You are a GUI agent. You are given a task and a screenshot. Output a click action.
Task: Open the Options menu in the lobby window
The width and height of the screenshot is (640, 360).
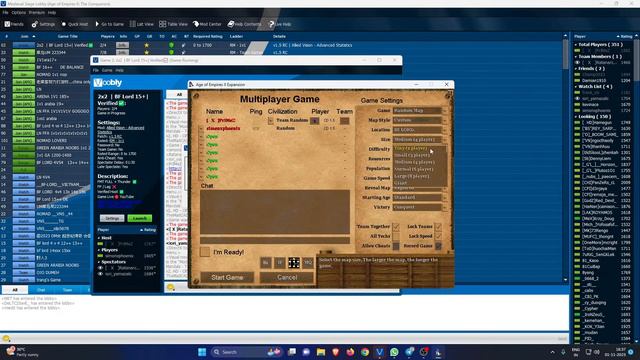pos(18,13)
